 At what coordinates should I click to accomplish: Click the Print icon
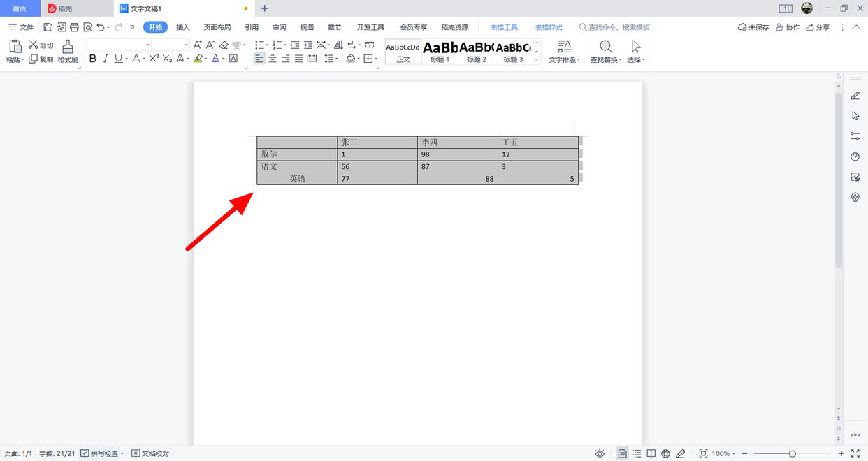tap(74, 27)
